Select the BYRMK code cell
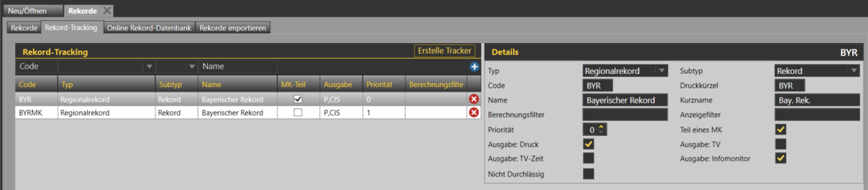The width and height of the screenshot is (868, 190). click(36, 113)
